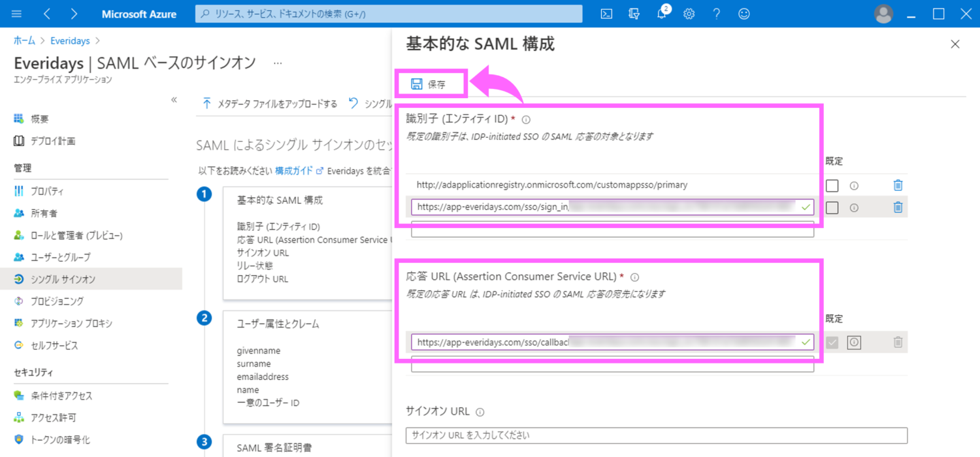This screenshot has width=980, height=457.
Task: Open Cloud Shell from the top bar
Action: [x=606, y=14]
